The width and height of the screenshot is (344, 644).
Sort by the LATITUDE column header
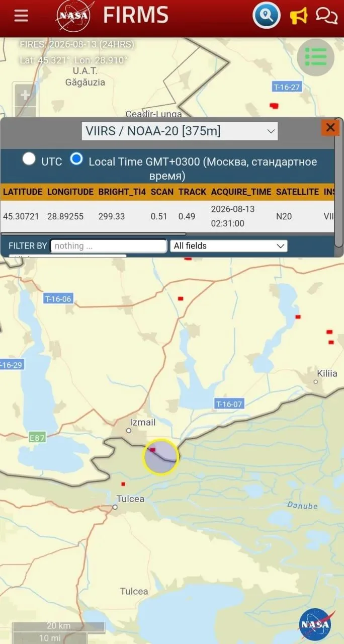click(x=23, y=192)
